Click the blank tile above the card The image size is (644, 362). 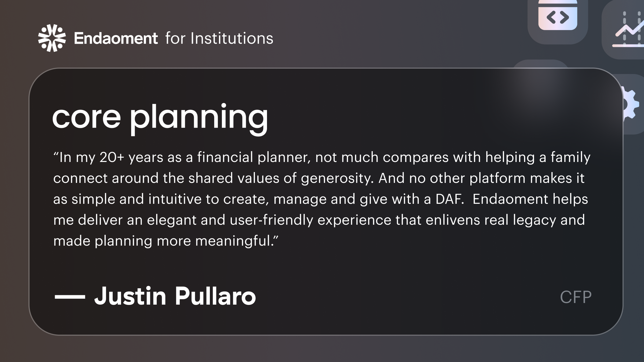540,64
